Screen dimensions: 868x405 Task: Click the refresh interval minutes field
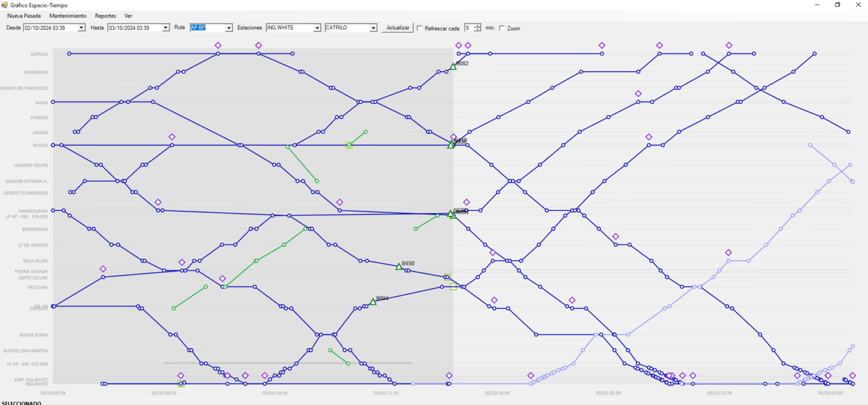click(x=469, y=28)
